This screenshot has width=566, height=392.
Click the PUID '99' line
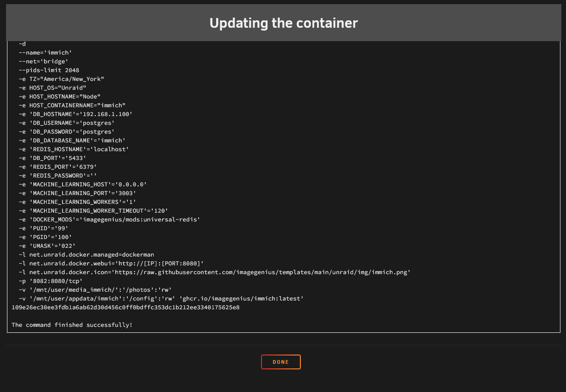(x=44, y=228)
